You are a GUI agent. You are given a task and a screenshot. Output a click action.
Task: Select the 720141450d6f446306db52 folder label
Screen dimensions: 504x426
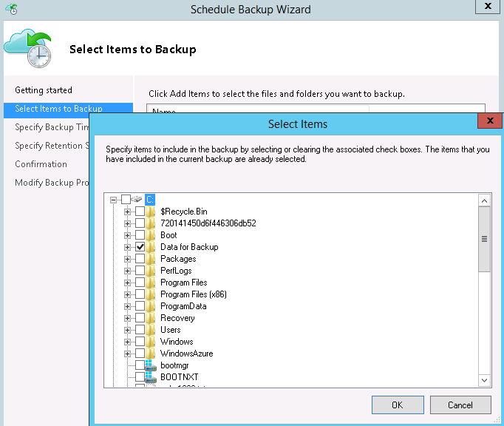208,223
